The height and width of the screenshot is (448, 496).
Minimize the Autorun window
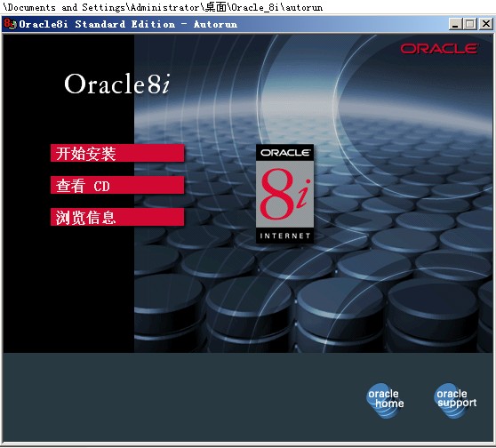tap(455, 24)
